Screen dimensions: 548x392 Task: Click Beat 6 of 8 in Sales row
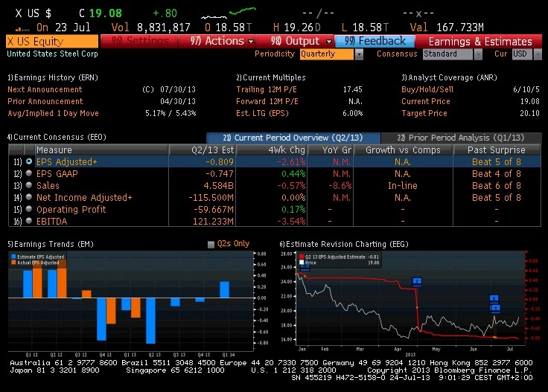[497, 186]
